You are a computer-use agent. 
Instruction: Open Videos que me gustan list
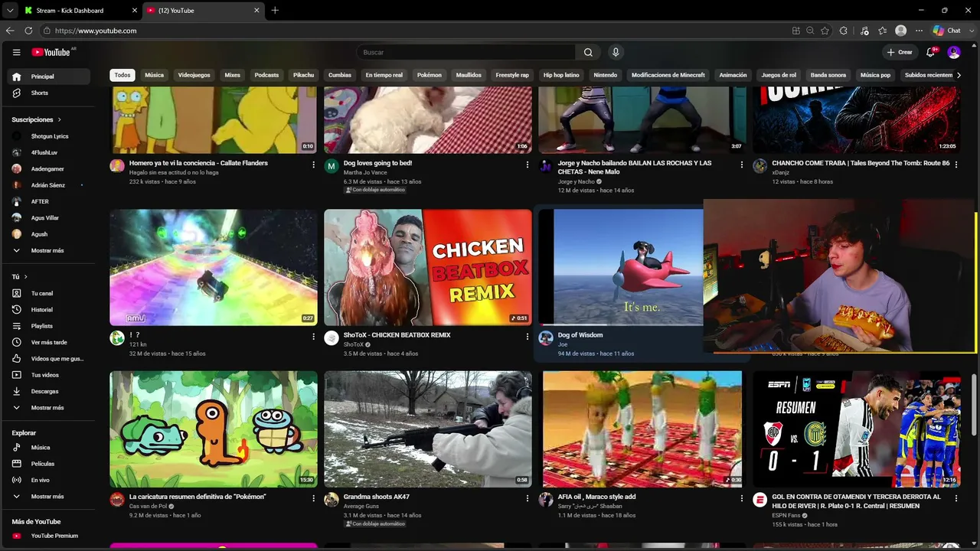pyautogui.click(x=49, y=359)
